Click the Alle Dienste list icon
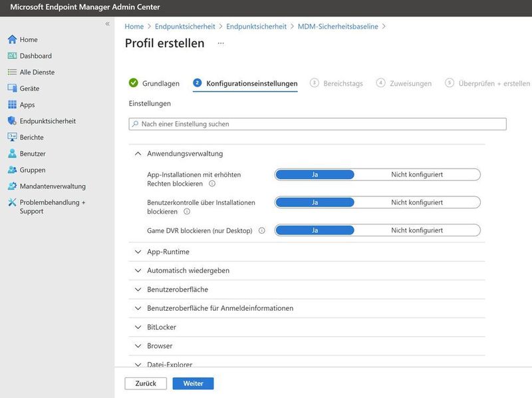 click(x=12, y=72)
